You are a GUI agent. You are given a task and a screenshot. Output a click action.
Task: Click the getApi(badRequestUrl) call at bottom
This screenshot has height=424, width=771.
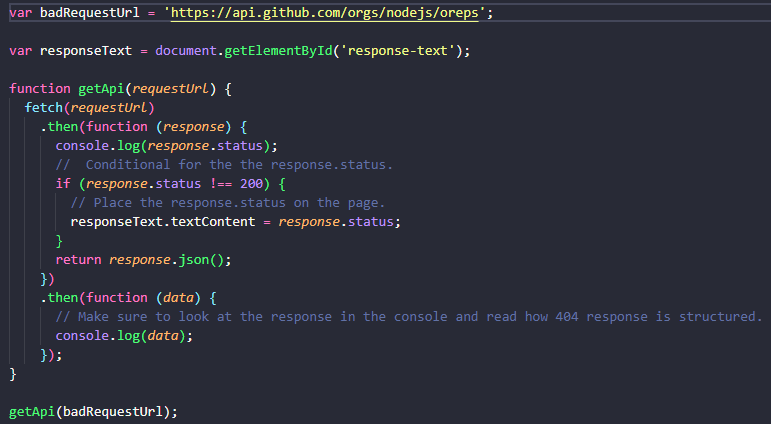click(x=93, y=412)
